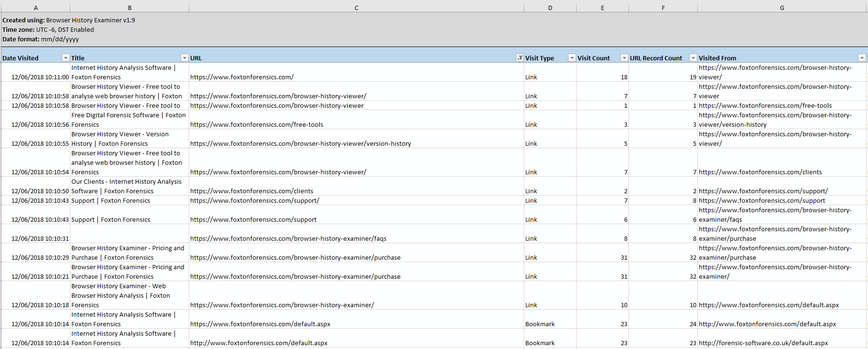Select Visited From cell http://forensic-software.co.uk/default.aspx
The image size is (868, 349).
tap(782, 338)
